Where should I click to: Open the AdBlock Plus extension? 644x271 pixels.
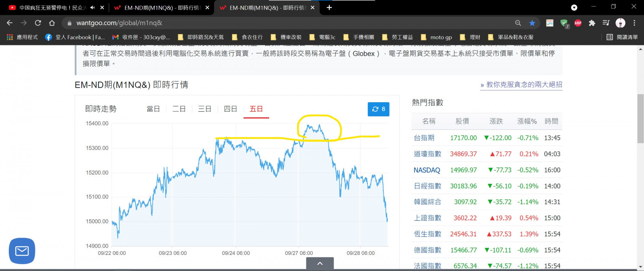(x=578, y=23)
